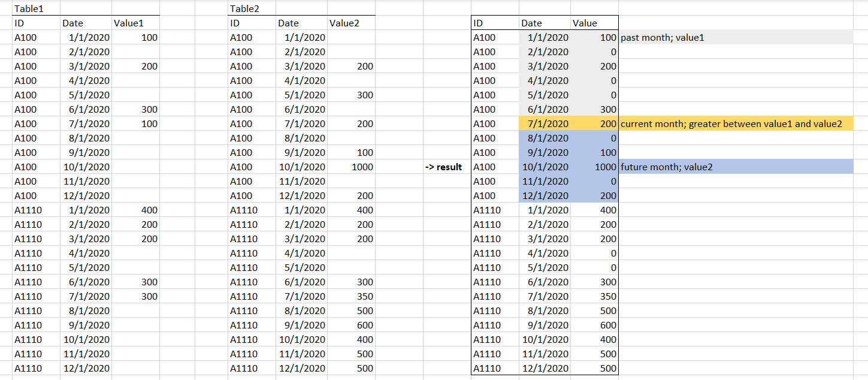Select Table1's ID column header
The width and height of the screenshot is (868, 380).
pos(36,23)
